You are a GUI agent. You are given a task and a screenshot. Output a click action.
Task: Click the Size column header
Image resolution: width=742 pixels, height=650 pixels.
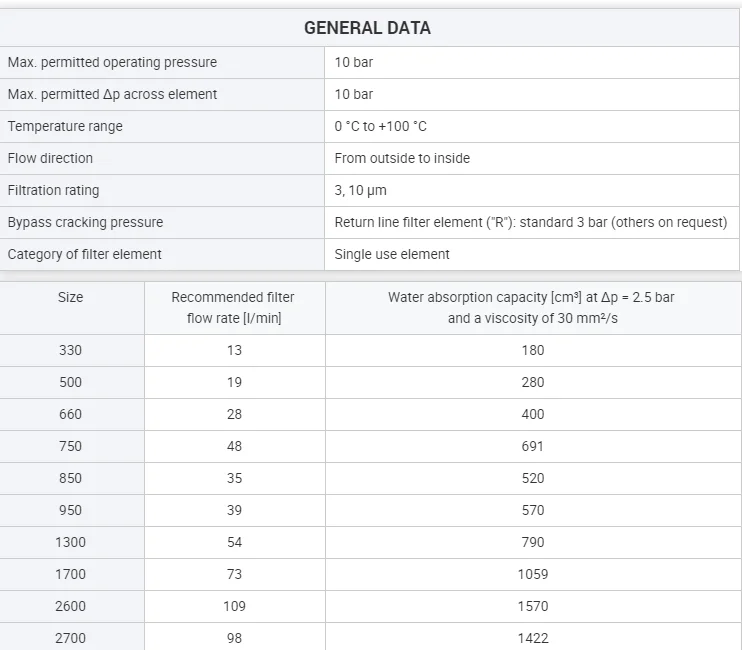(71, 297)
